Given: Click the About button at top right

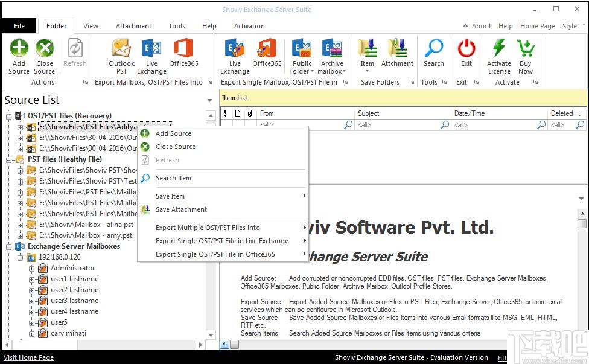Looking at the screenshot, I should pos(481,25).
